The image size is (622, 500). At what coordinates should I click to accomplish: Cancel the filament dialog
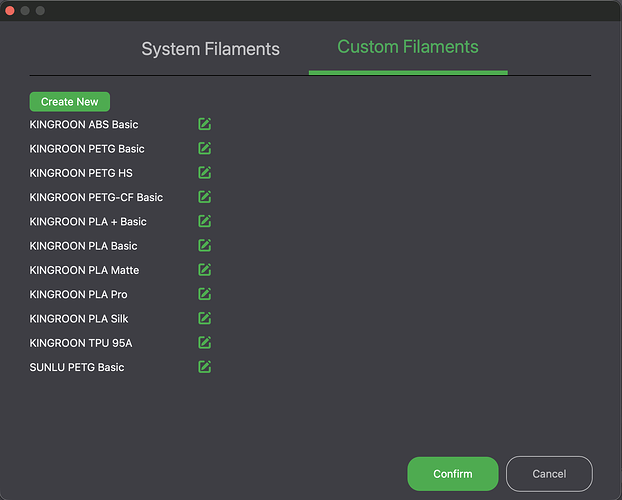[x=549, y=474]
